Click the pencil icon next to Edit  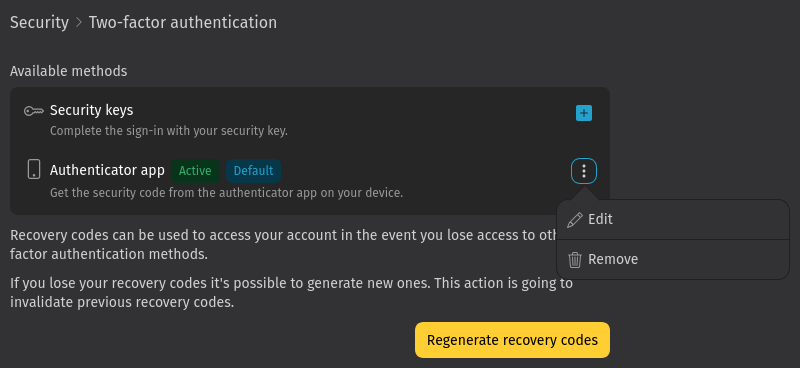574,220
